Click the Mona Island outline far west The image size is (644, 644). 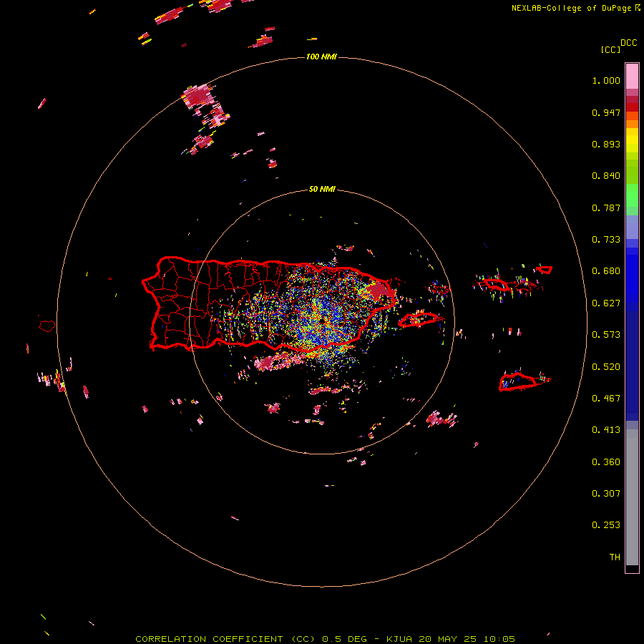pos(47,326)
